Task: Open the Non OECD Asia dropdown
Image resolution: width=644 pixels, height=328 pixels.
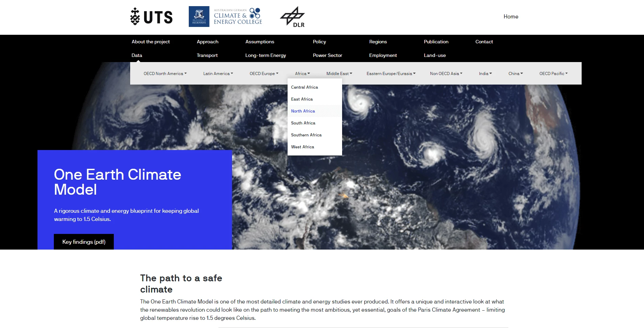Action: pos(446,73)
